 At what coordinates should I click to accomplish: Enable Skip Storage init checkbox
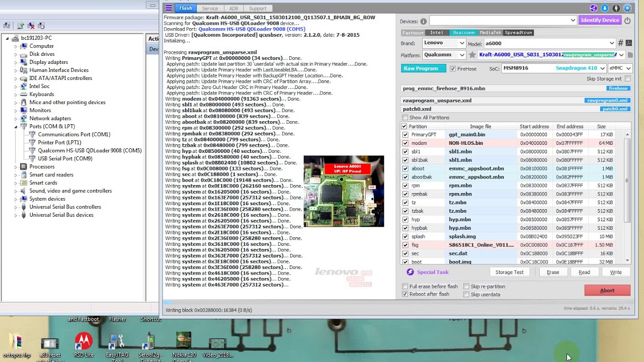click(627, 79)
